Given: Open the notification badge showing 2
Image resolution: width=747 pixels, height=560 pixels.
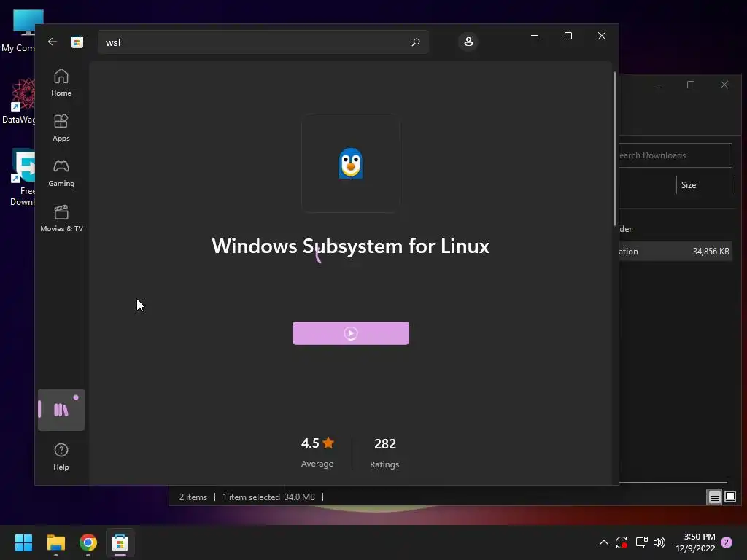Looking at the screenshot, I should click(727, 542).
